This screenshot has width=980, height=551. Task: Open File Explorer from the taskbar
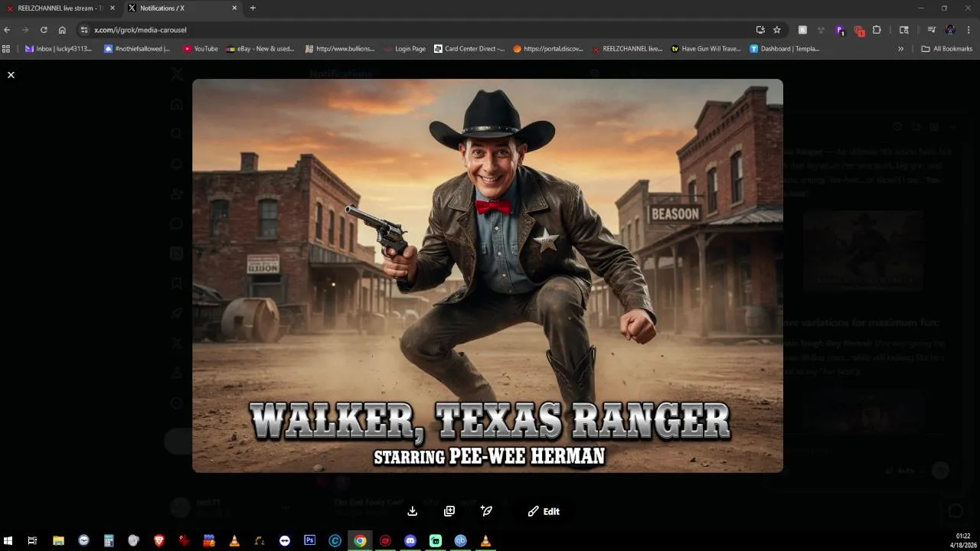58,540
